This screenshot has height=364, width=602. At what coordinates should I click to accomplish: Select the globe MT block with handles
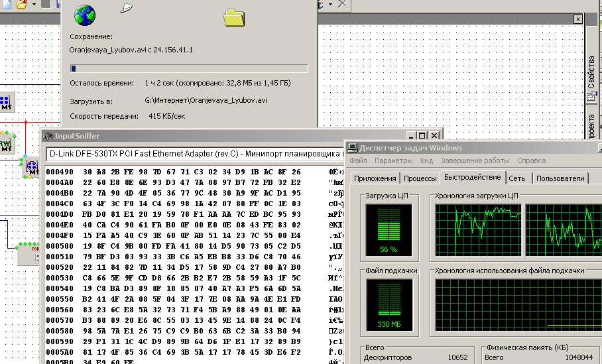click(x=31, y=166)
